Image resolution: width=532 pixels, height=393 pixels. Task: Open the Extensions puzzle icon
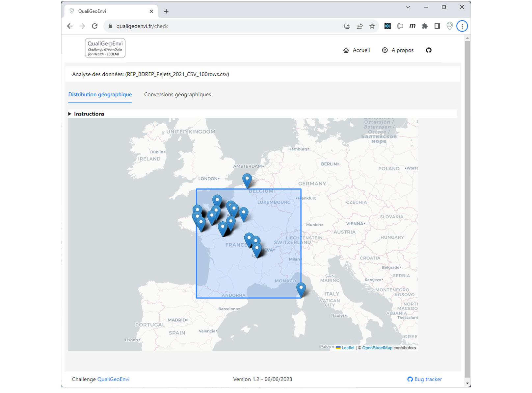click(425, 26)
